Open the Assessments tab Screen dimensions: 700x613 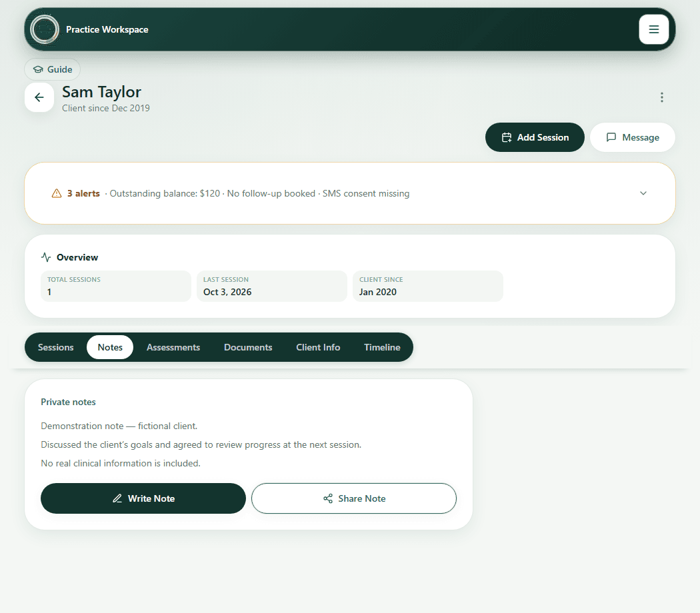[x=173, y=347]
